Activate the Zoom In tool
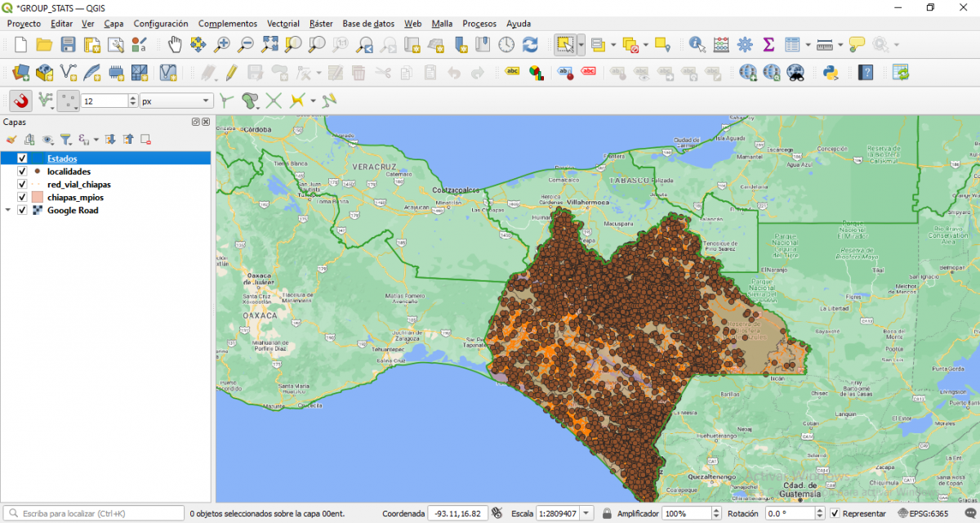 coord(221,44)
